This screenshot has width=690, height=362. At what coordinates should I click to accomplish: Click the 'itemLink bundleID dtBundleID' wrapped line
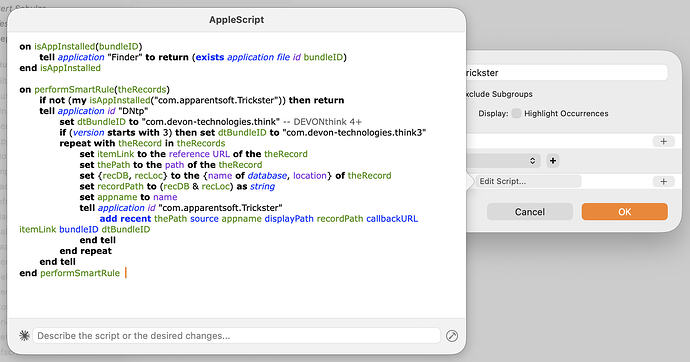pos(84,229)
